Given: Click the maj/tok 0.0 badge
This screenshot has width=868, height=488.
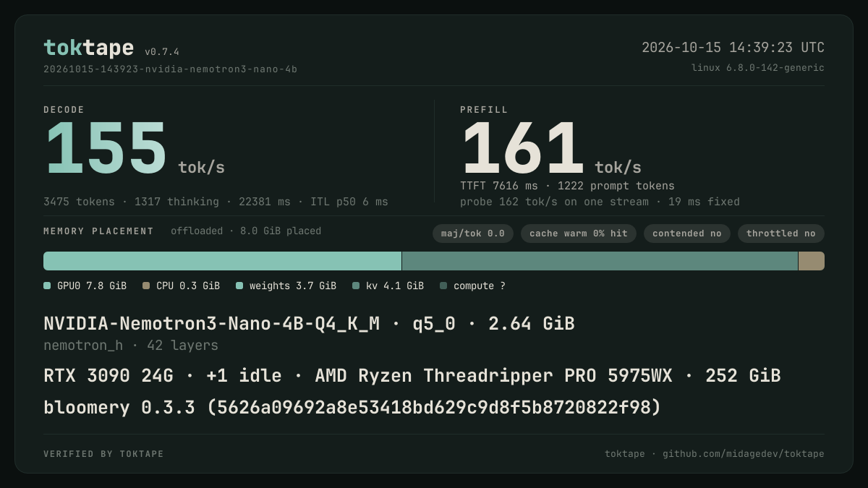Looking at the screenshot, I should [x=473, y=234].
